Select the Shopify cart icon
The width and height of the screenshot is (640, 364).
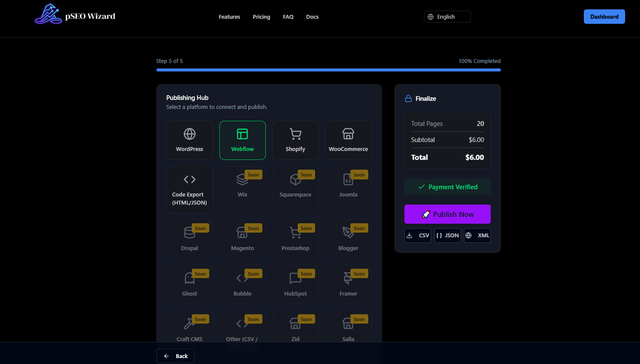295,134
